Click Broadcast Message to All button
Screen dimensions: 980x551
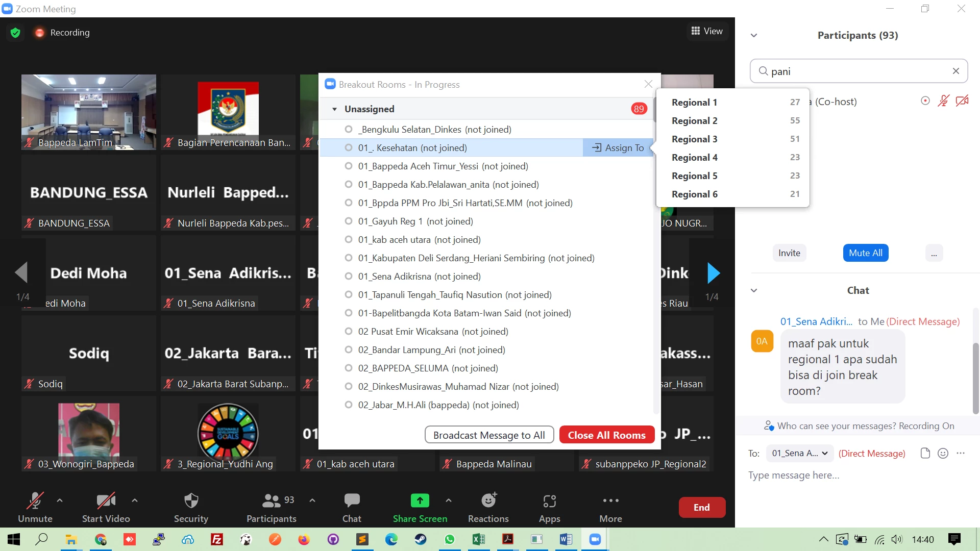coord(489,435)
